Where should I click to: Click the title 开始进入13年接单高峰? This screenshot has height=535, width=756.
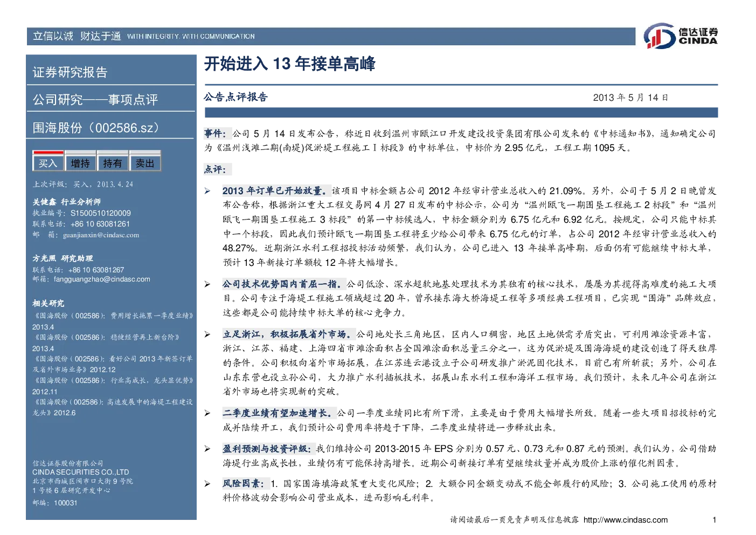point(290,64)
